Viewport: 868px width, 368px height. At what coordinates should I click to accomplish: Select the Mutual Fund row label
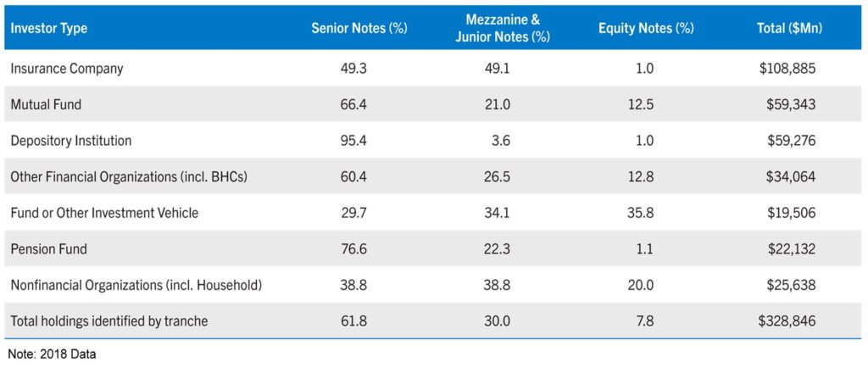point(45,104)
